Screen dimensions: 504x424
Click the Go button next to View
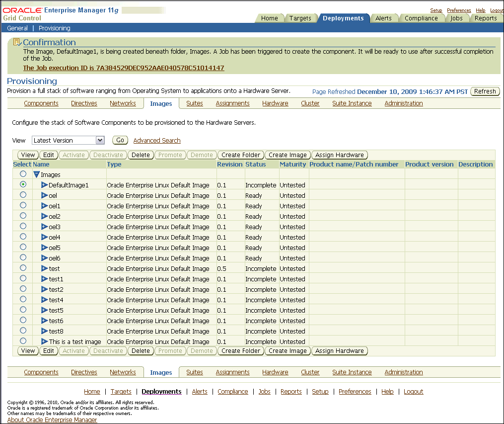[120, 140]
